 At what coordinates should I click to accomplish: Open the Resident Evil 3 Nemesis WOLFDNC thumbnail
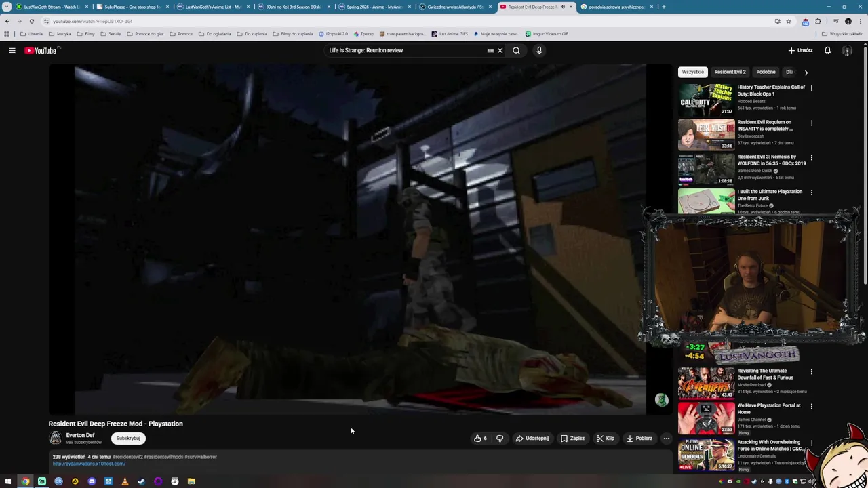(706, 169)
